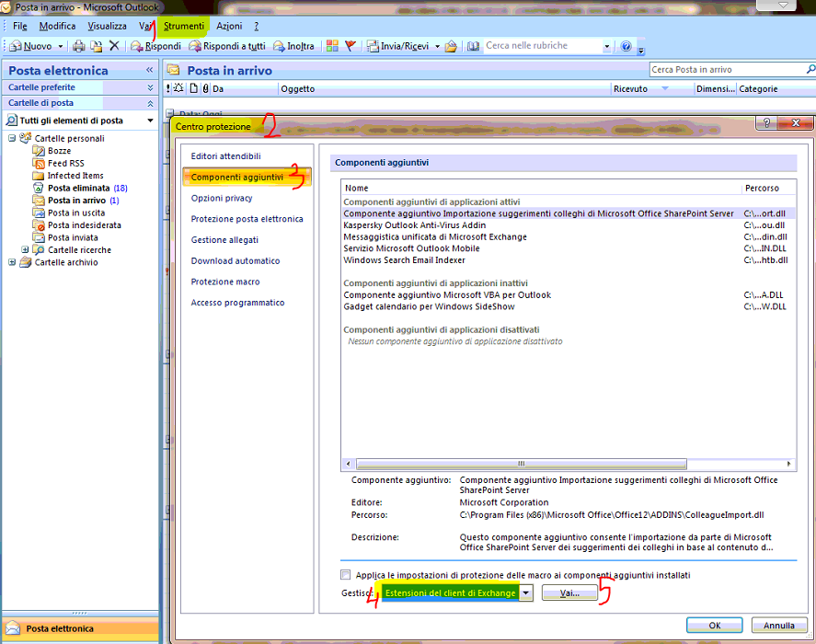
Task: Click the message type page column icon
Action: point(193,88)
